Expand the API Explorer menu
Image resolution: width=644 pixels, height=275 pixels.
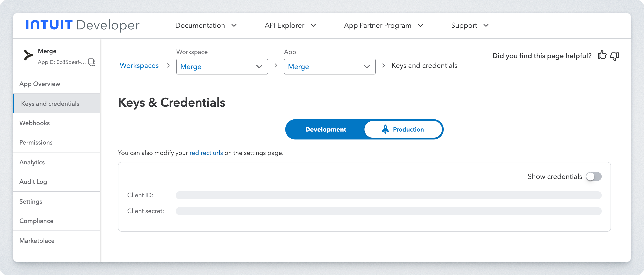(290, 26)
